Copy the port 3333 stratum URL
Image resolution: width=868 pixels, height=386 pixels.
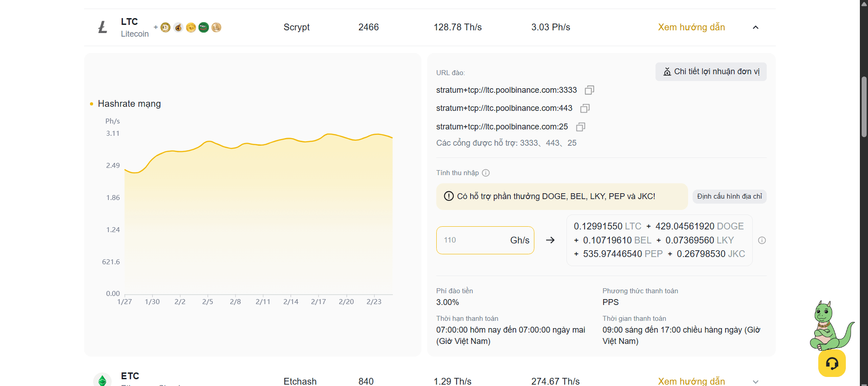coord(589,90)
